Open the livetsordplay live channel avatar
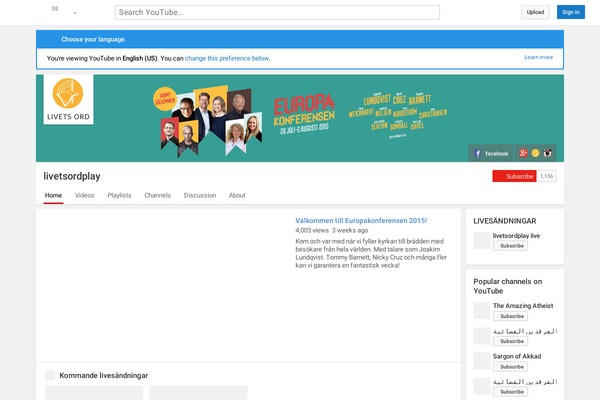Viewport: 600px width, 400px height. point(482,240)
